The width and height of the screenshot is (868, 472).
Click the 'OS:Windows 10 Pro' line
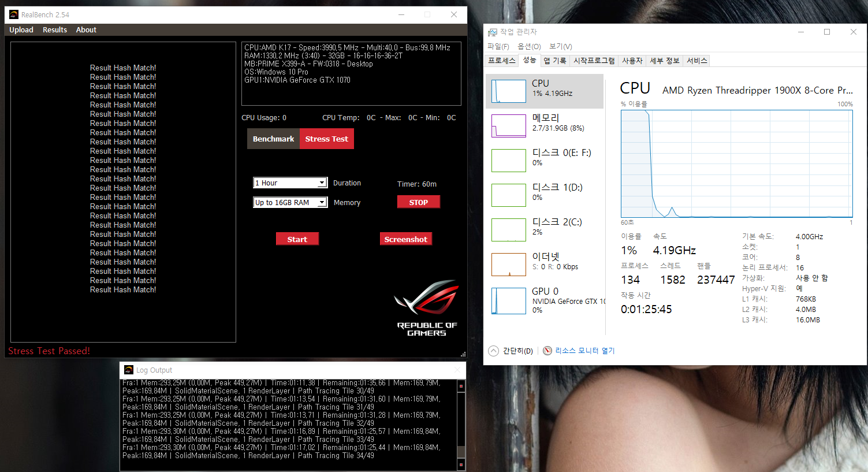pyautogui.click(x=276, y=72)
